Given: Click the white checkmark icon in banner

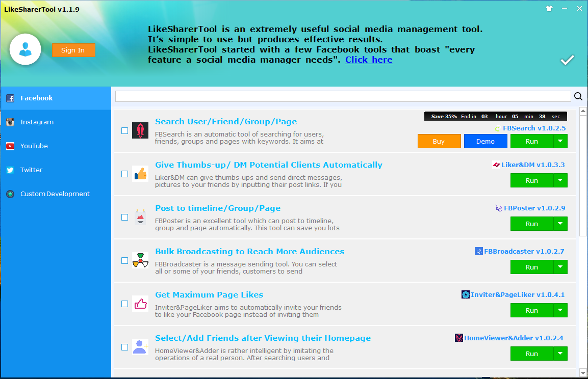Looking at the screenshot, I should point(568,60).
